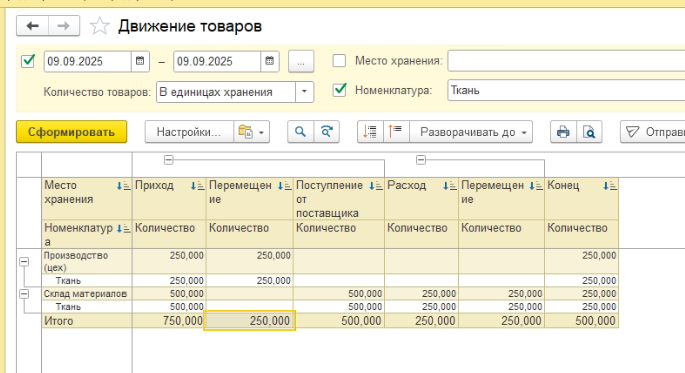Screen dimensions: 685x373
Task: Click sort icon in Приход header
Action: pyautogui.click(x=197, y=186)
